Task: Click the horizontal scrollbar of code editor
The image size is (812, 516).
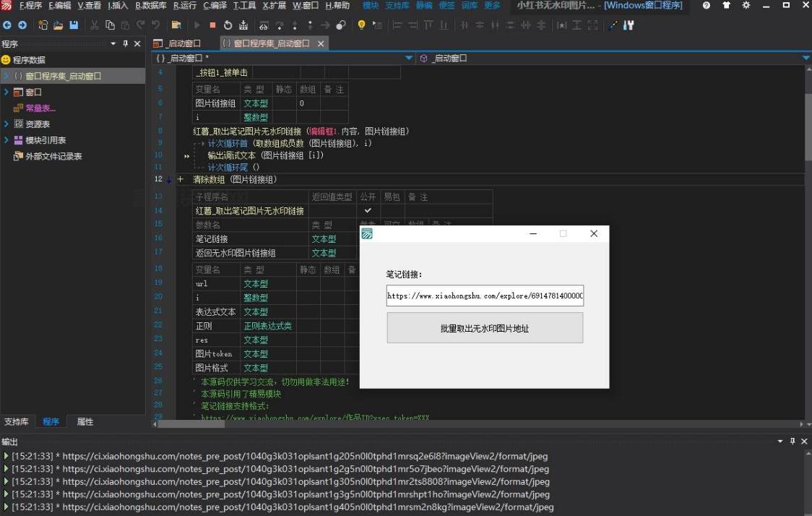Action: click(x=191, y=424)
